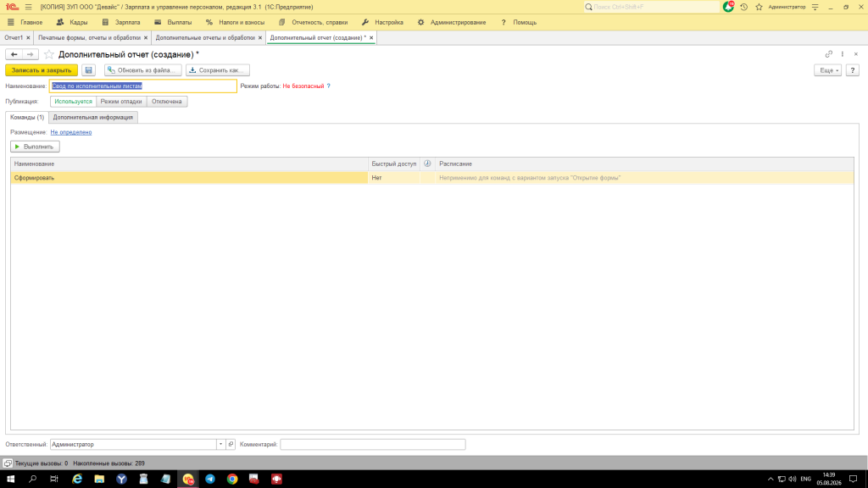
Task: Open the Выплаты menu
Action: pos(173,23)
